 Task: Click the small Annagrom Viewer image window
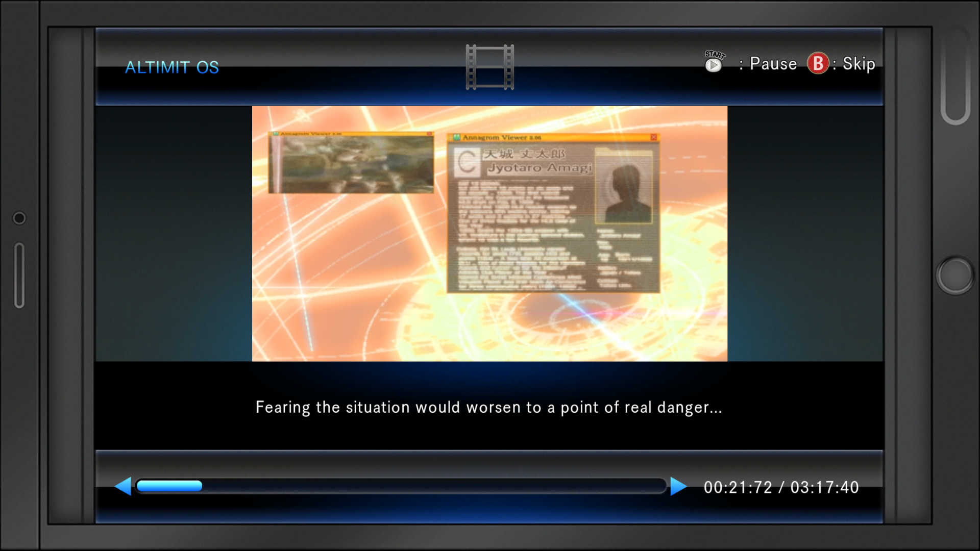coord(351,163)
